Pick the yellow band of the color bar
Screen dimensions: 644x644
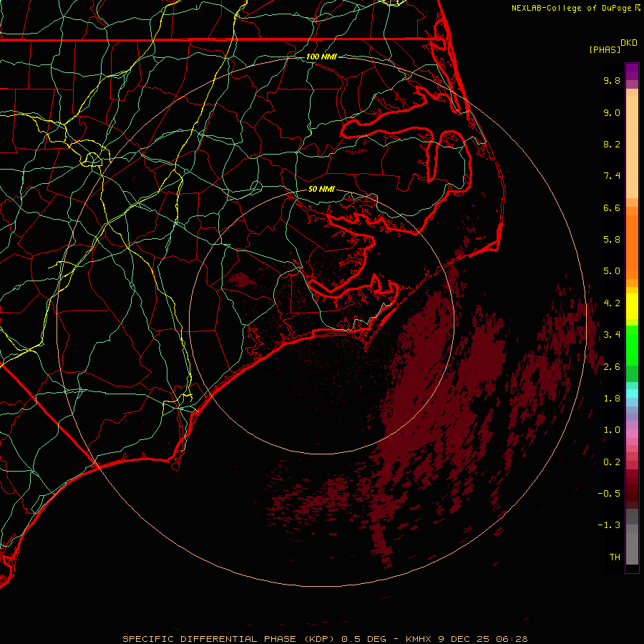point(632,306)
